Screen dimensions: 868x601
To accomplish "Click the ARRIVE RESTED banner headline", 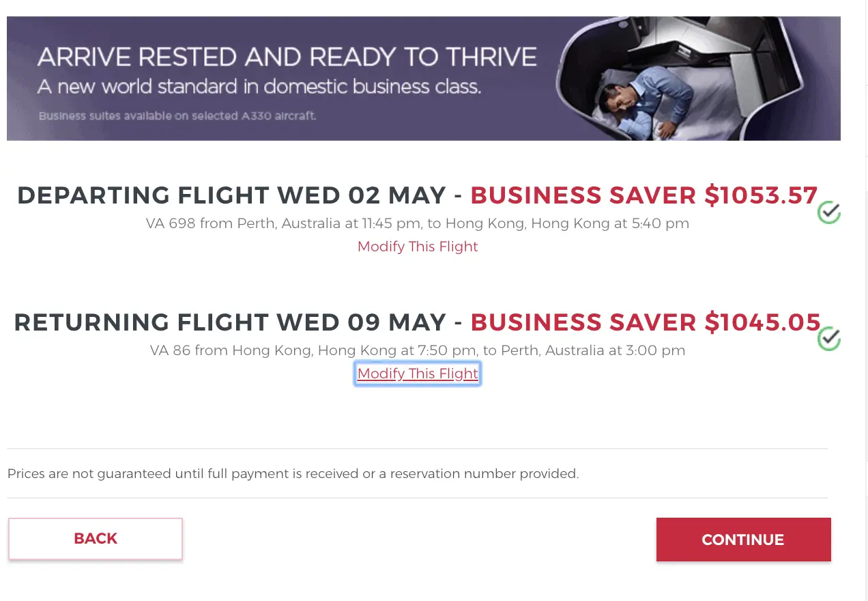I will (287, 57).
